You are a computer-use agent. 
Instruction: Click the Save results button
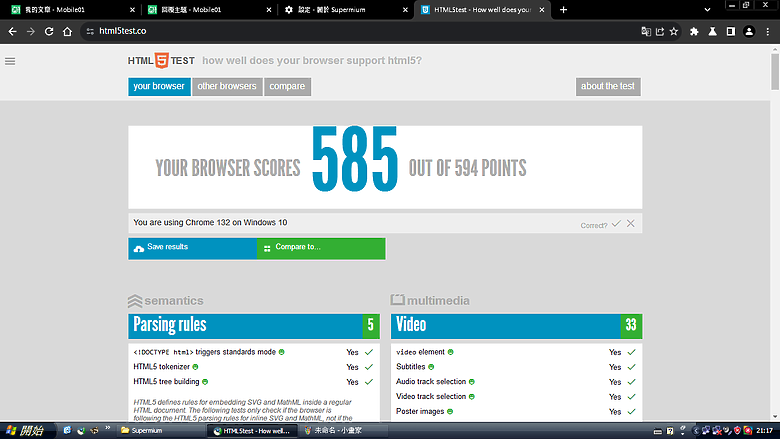click(193, 249)
